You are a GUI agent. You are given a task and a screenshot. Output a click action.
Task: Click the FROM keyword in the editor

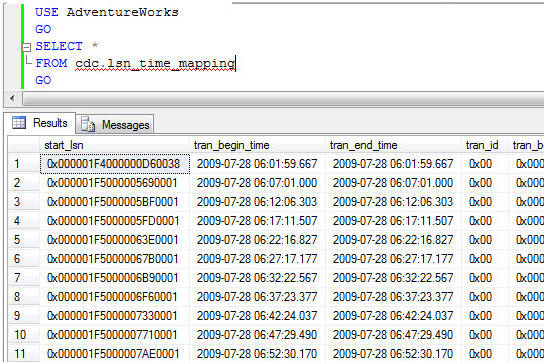(51, 63)
